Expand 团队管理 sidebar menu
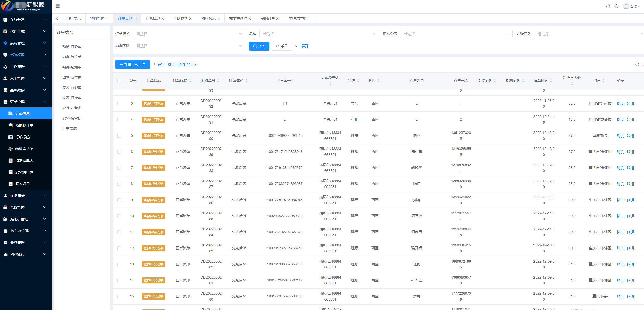 [x=26, y=196]
